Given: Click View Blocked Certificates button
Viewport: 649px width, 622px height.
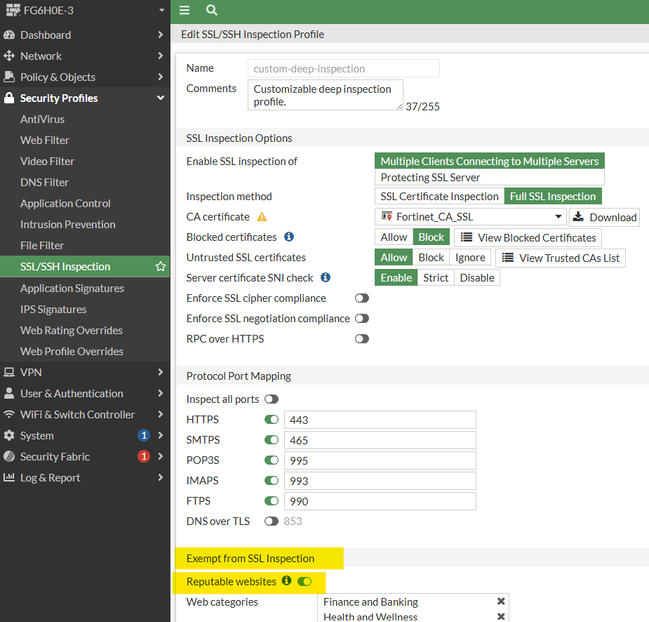Looking at the screenshot, I should pyautogui.click(x=528, y=237).
